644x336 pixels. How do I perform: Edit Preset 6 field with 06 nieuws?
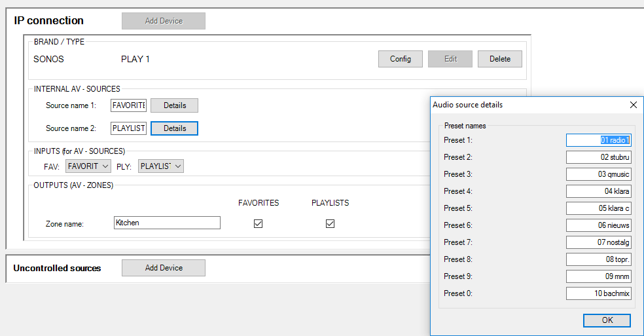(x=598, y=225)
